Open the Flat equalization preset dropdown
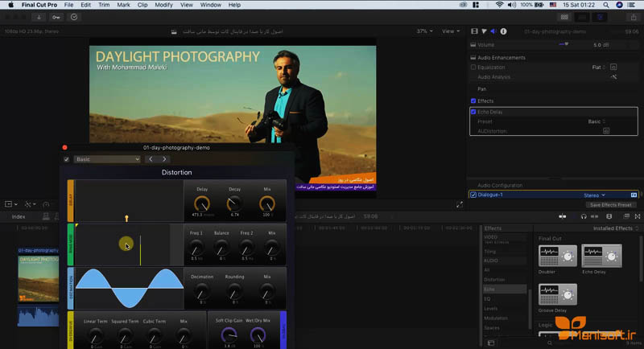 [598, 68]
